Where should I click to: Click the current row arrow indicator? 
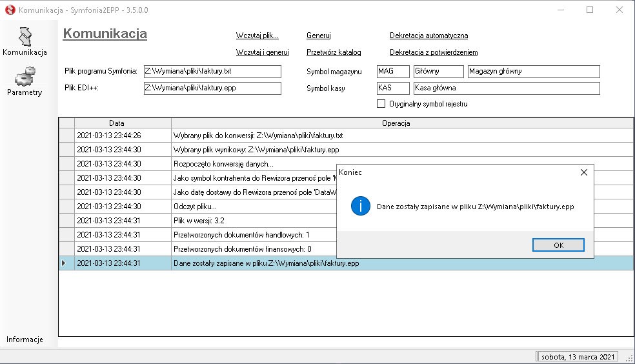click(x=63, y=263)
